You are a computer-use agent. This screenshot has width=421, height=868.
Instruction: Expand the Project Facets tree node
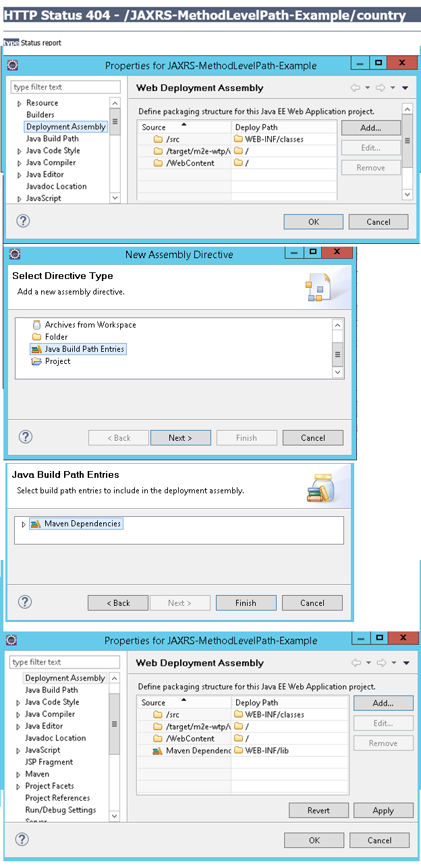coord(18,786)
